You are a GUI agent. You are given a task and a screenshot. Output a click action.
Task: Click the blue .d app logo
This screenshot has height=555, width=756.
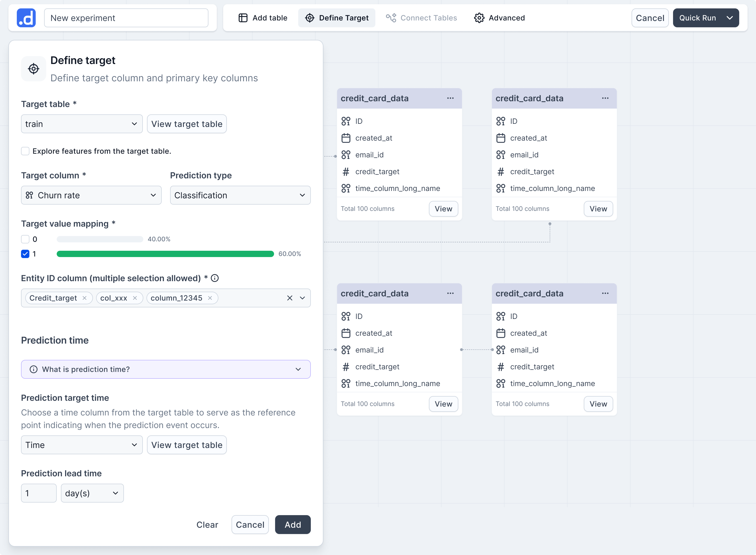click(x=26, y=18)
